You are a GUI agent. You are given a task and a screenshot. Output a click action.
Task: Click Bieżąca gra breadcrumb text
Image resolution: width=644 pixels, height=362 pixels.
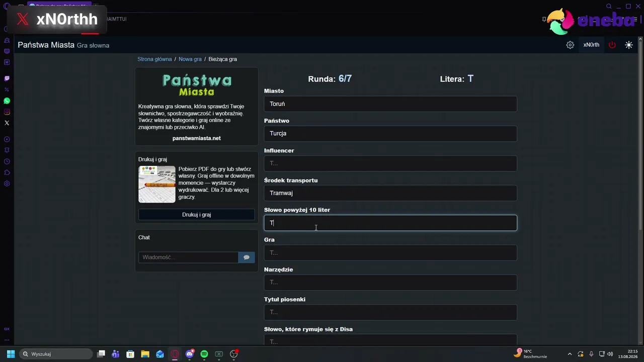(222, 59)
